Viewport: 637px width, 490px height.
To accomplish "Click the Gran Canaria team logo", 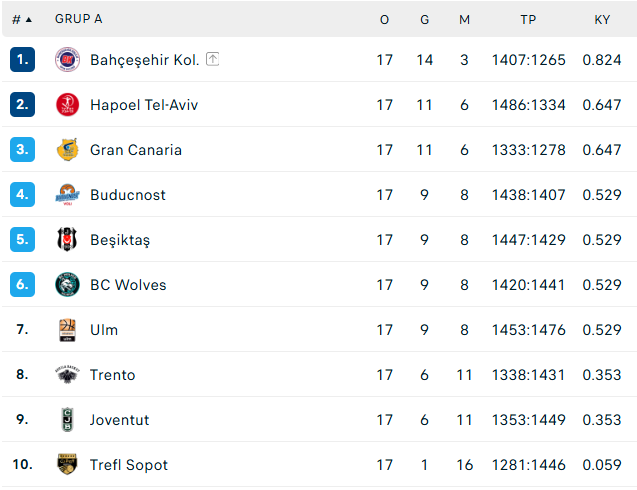I will tap(67, 150).
